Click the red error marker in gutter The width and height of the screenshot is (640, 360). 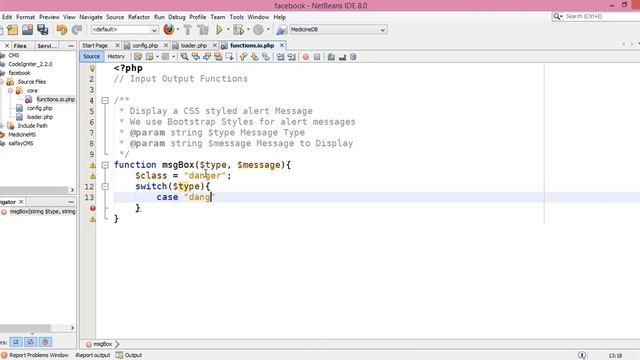[x=93, y=208]
